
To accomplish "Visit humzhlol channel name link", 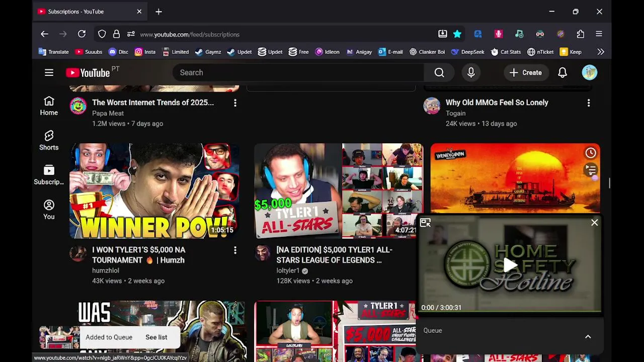I will tap(106, 270).
